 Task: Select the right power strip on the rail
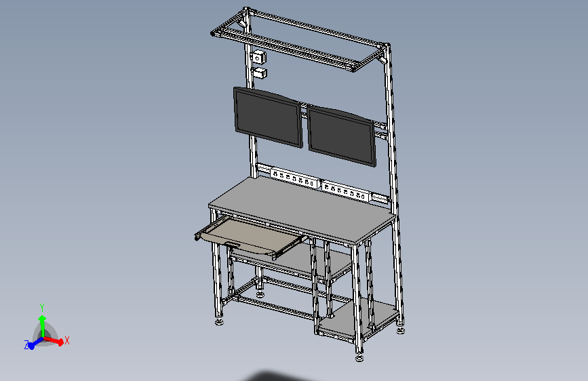coord(347,191)
